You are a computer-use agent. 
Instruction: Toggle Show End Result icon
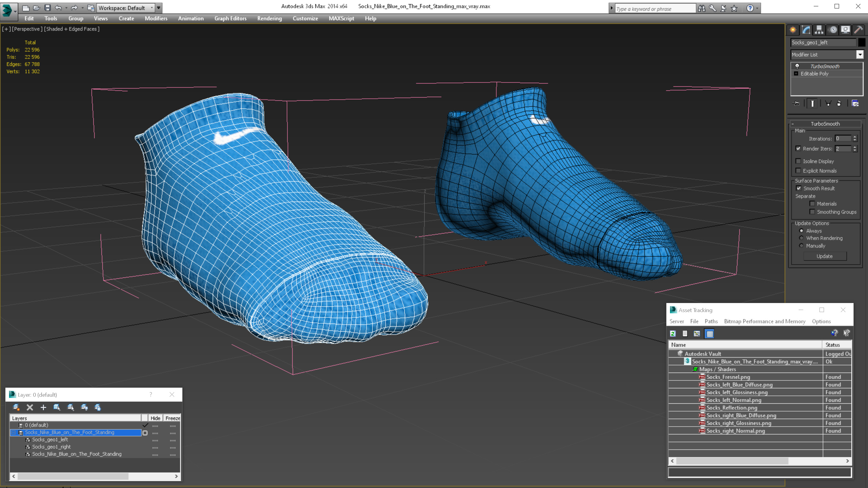point(813,103)
